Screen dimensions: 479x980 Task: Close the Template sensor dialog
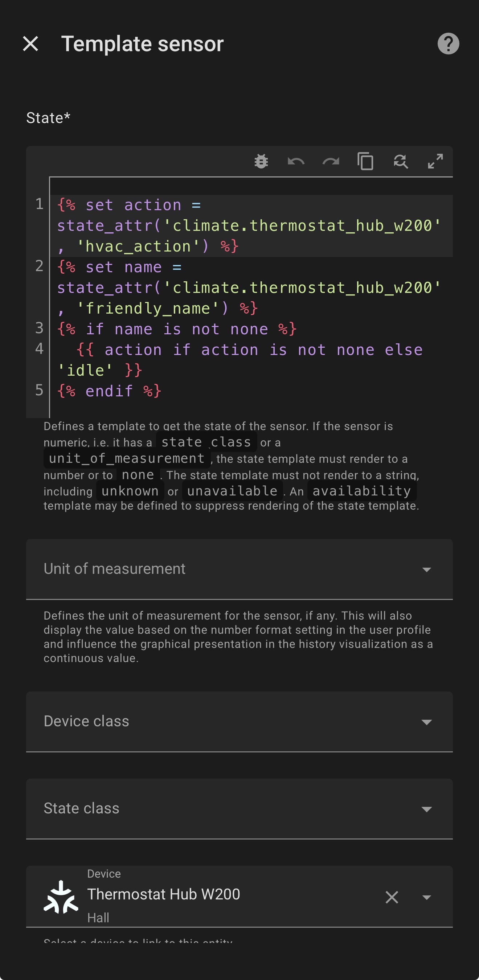[x=30, y=44]
